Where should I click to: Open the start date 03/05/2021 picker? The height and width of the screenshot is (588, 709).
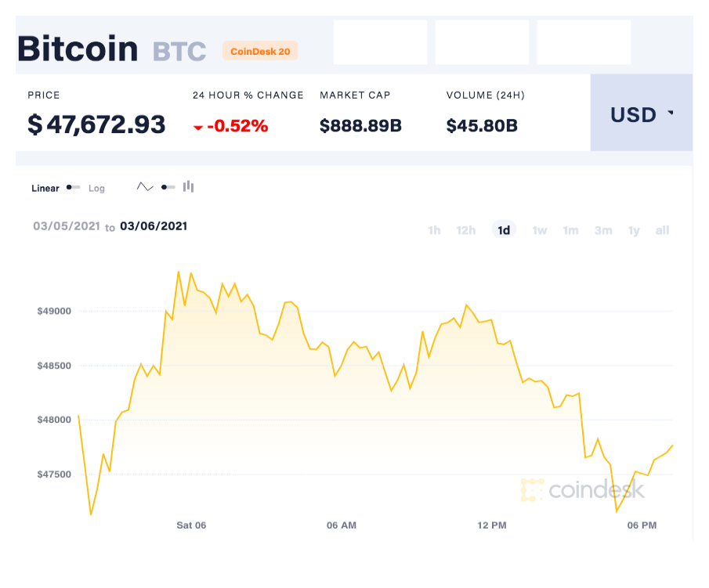[x=67, y=226]
